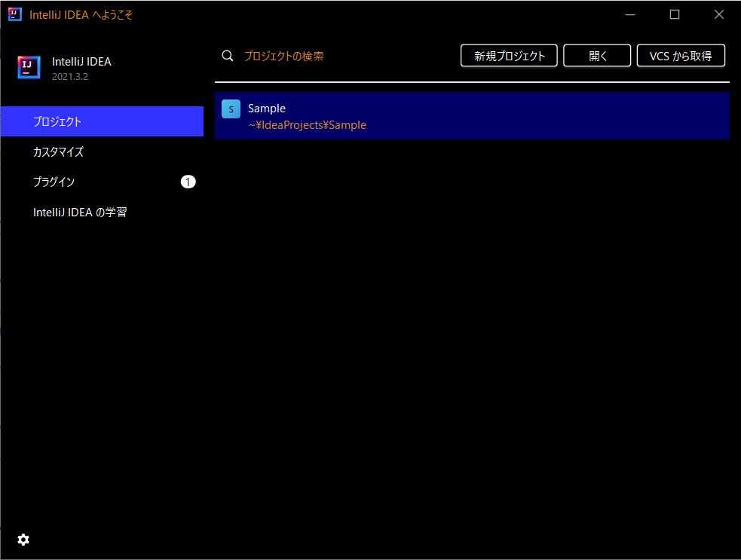741x560 pixels.
Task: Click the title bar IntelliJ icon
Action: pos(15,14)
